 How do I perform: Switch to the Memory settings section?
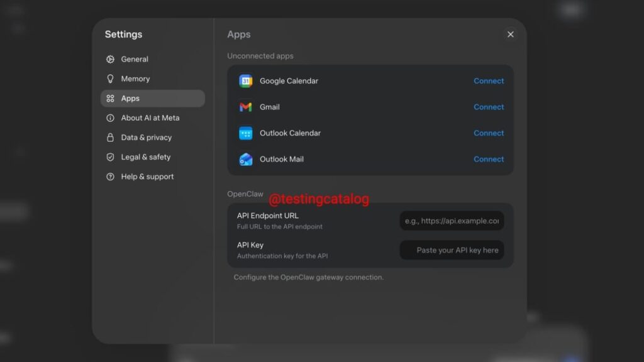click(x=135, y=79)
